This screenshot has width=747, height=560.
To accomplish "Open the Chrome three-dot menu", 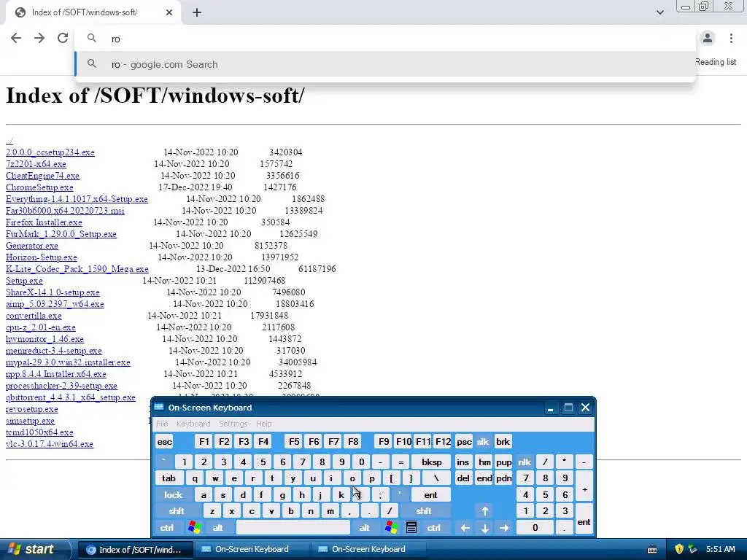I will point(731,38).
